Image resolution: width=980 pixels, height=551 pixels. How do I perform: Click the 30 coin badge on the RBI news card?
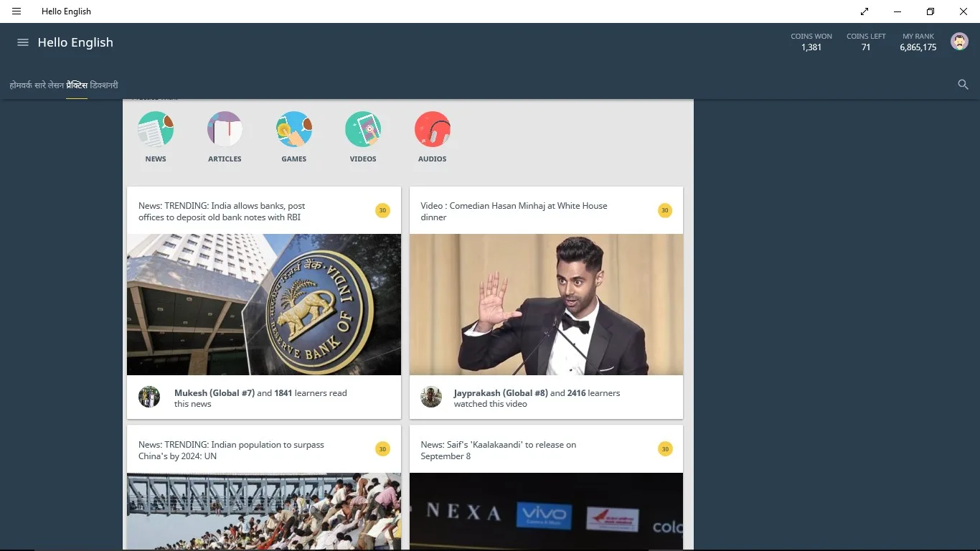click(382, 210)
